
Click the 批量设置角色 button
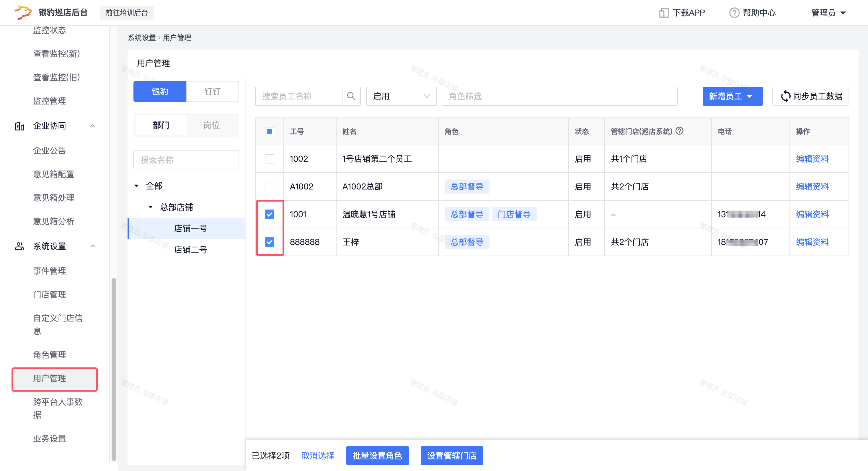(x=377, y=455)
